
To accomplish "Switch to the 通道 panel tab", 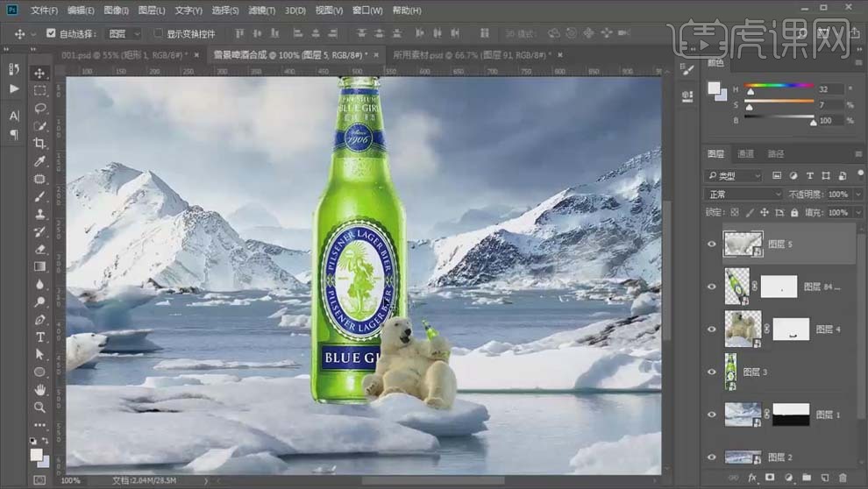I will tap(744, 153).
